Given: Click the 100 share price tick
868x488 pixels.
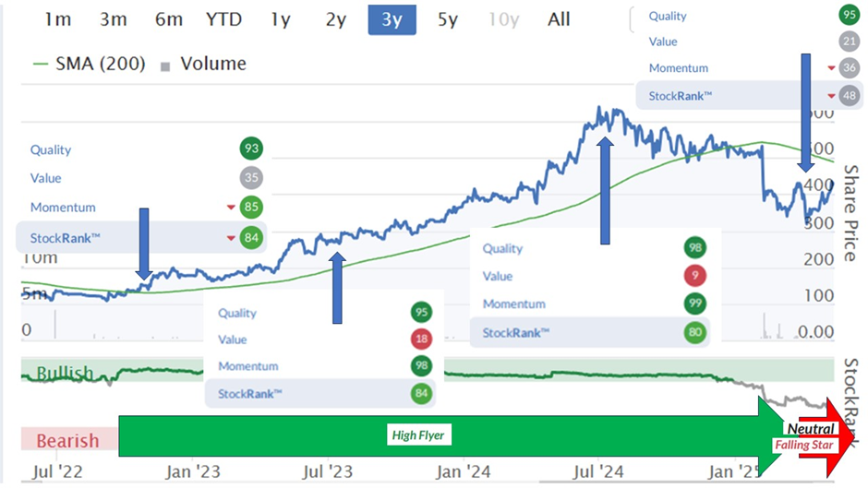Looking at the screenshot, I should (819, 295).
